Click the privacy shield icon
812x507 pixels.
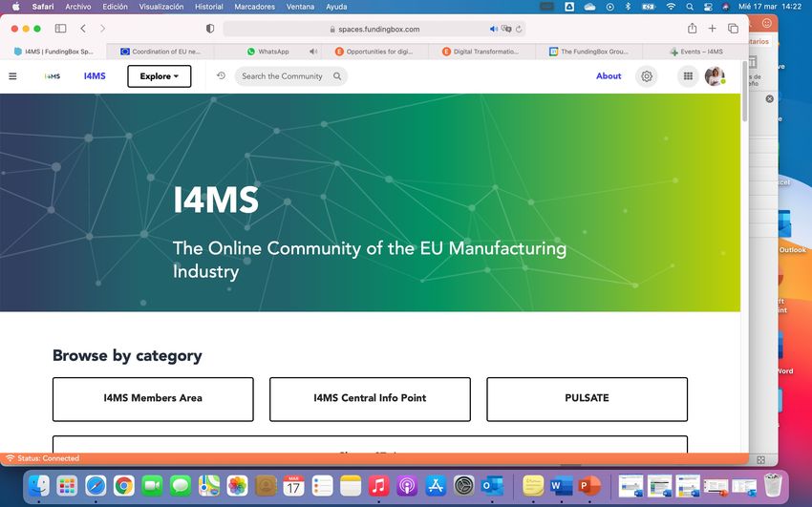(x=210, y=29)
